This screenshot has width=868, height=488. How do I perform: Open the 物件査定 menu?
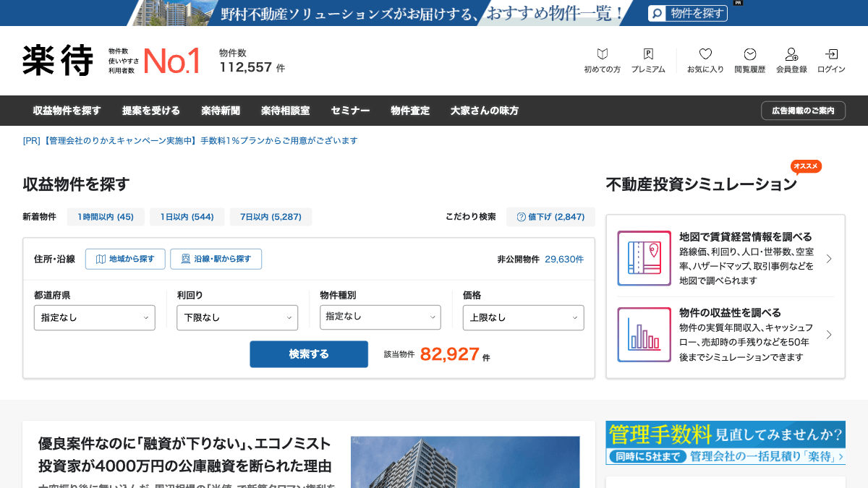click(x=410, y=111)
